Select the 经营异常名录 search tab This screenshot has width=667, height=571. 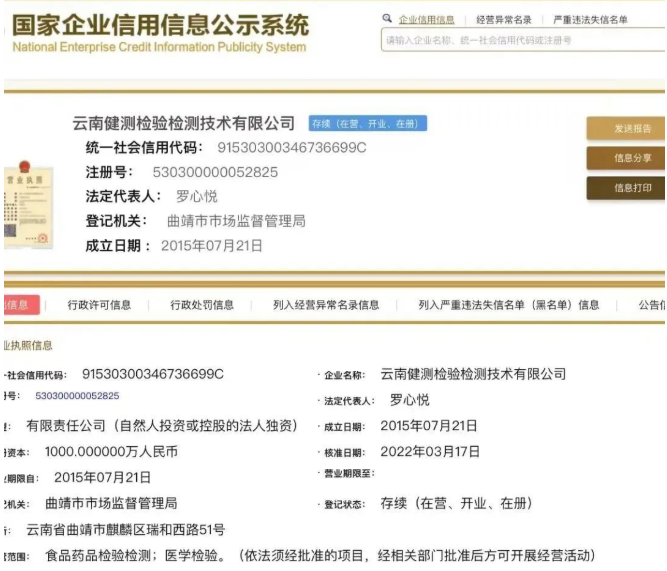click(504, 20)
